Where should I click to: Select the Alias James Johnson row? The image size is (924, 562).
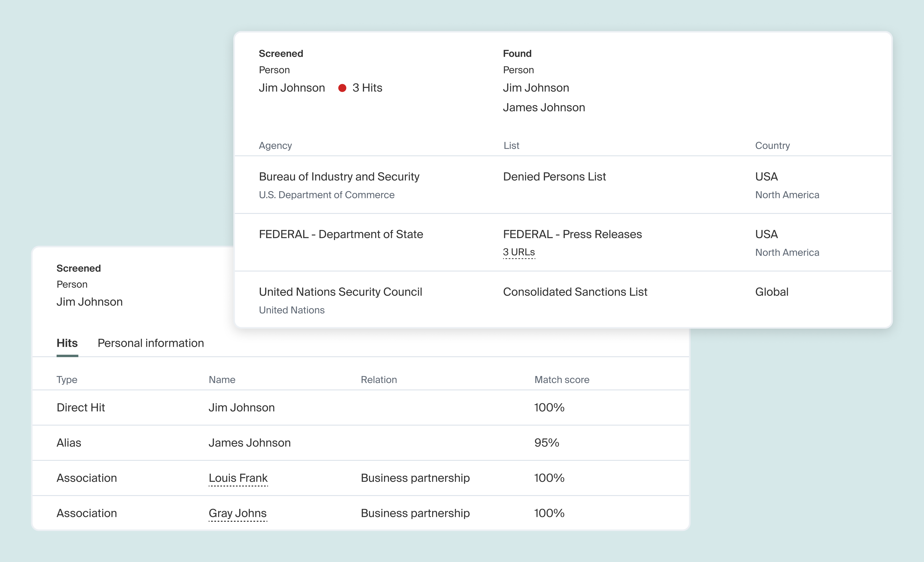click(249, 443)
